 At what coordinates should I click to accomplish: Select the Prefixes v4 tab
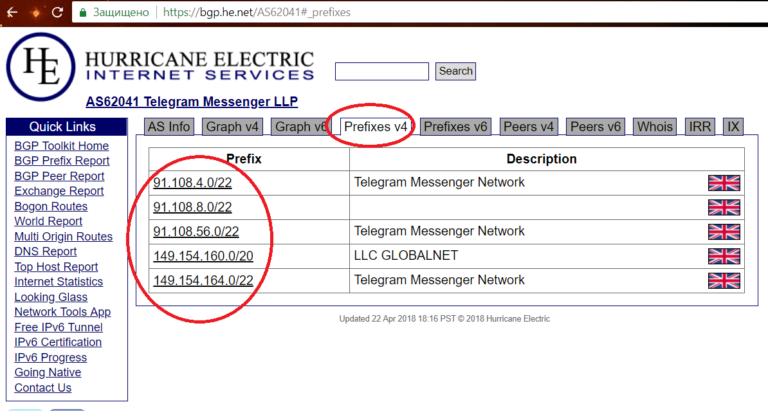tap(376, 127)
